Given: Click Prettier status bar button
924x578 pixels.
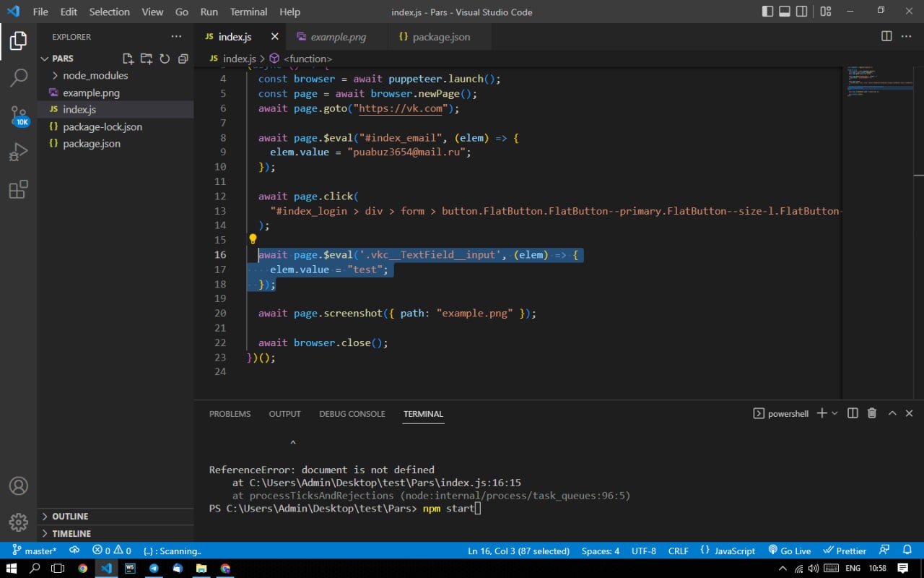Looking at the screenshot, I should (845, 551).
